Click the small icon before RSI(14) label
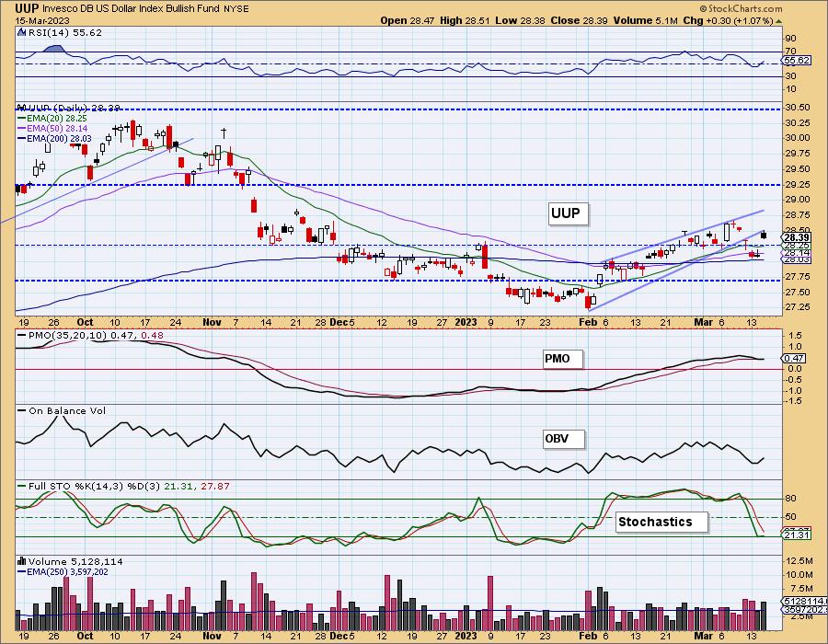 tap(22, 32)
